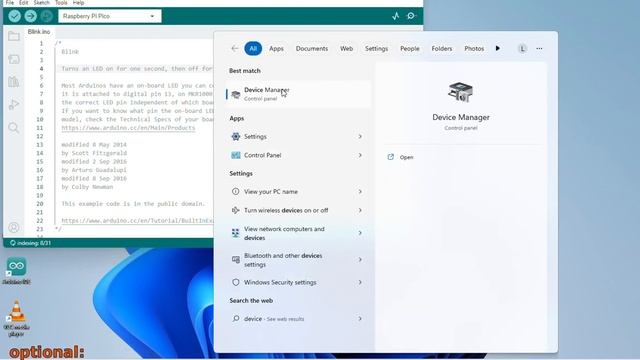Open the Sketch menu in Arduino IDE
640x360 pixels.
click(42, 2)
